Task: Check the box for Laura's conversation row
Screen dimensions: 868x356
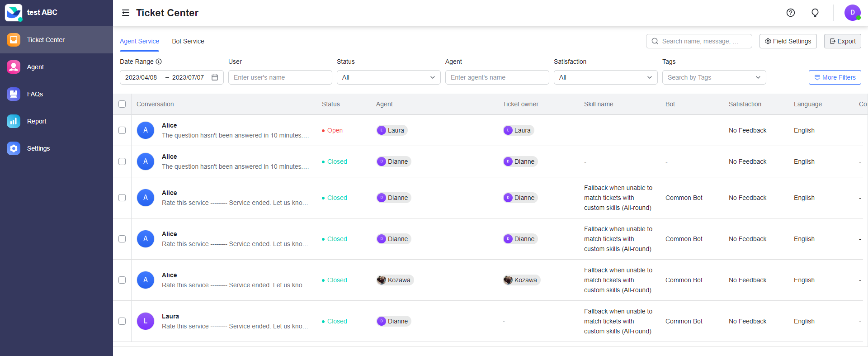Action: pos(122,321)
